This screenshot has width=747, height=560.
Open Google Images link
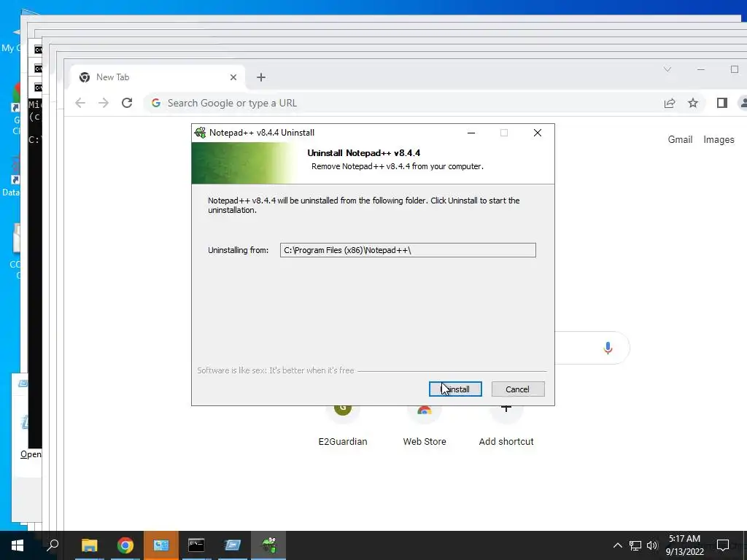click(x=719, y=139)
